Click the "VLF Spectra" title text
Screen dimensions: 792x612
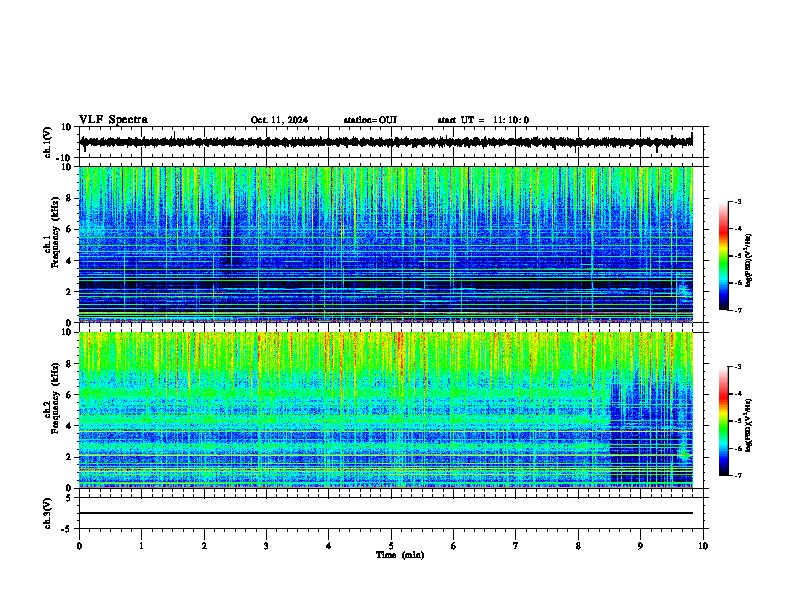(113, 120)
